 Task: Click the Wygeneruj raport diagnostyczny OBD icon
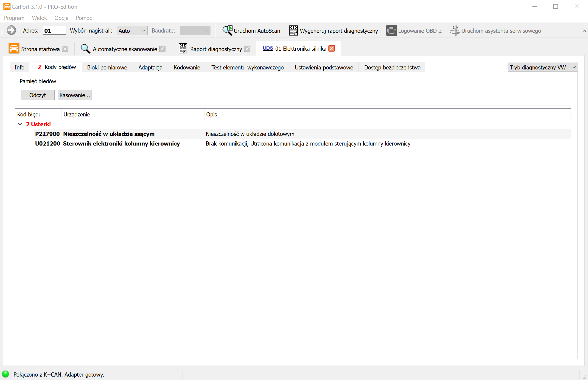(293, 31)
